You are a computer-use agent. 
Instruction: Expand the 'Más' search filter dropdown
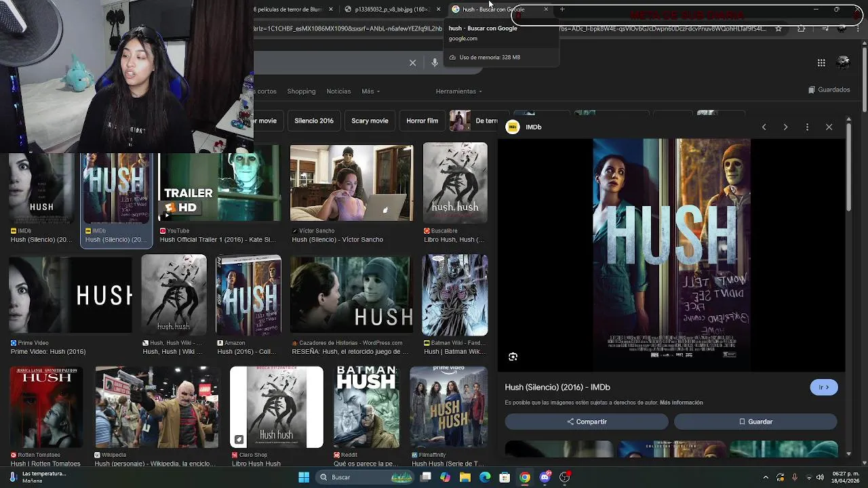[x=370, y=91]
